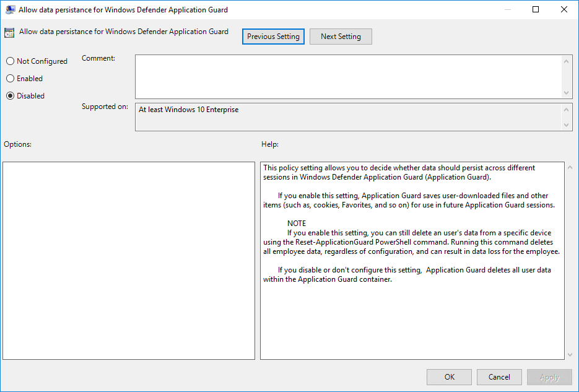Screen dimensions: 579x392
Task: Click the 'Supported on:' label
Action: click(105, 107)
